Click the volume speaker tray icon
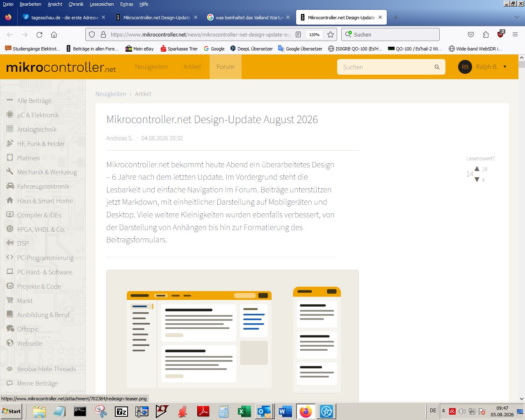Viewport: 525px width, 420px height. click(x=462, y=411)
